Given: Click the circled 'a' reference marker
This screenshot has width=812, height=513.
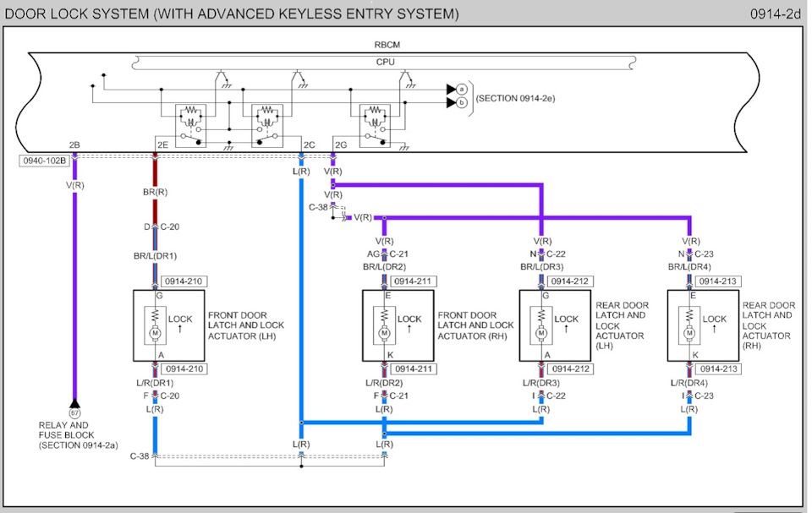Looking at the screenshot, I should pyautogui.click(x=462, y=90).
